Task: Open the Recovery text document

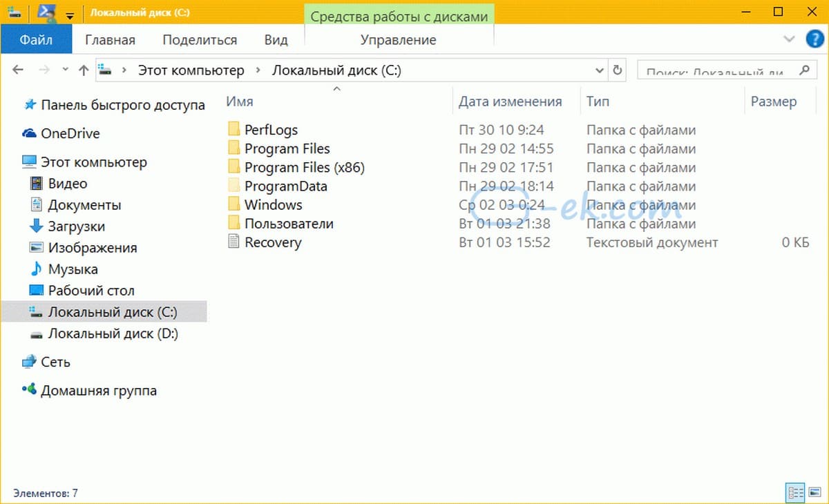Action: coord(272,242)
